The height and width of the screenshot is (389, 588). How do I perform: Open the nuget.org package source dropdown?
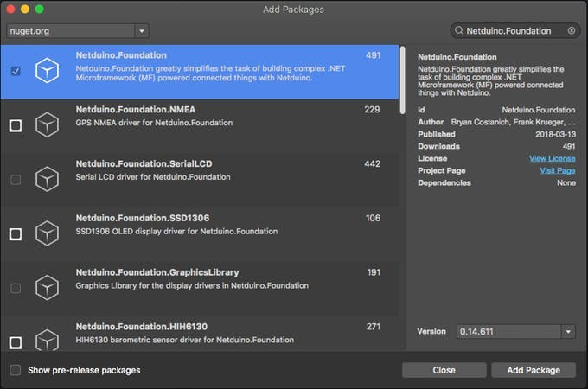[78, 30]
